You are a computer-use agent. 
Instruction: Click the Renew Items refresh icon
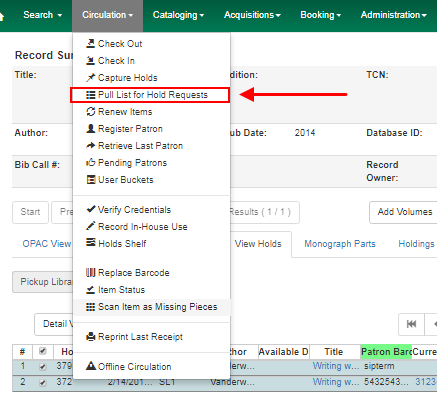[90, 111]
